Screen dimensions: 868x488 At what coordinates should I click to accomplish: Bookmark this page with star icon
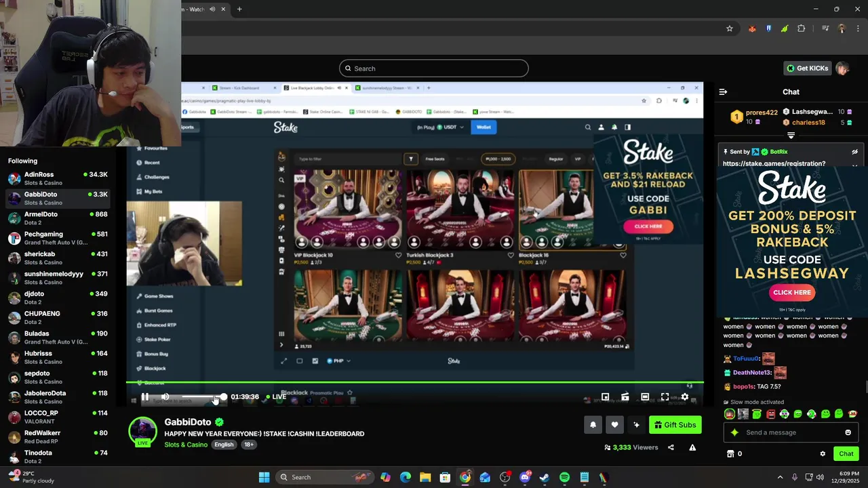point(730,28)
